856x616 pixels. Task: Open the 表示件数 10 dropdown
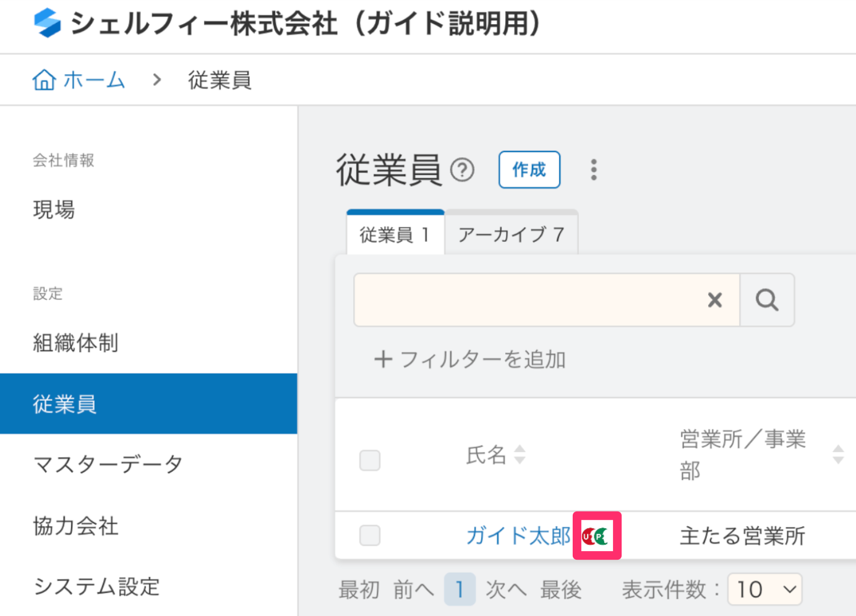[x=765, y=589]
